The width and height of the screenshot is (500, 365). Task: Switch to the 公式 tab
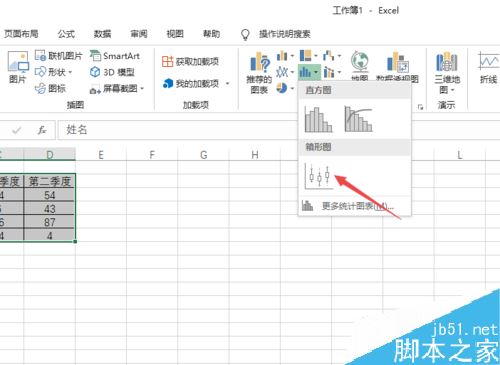point(66,34)
